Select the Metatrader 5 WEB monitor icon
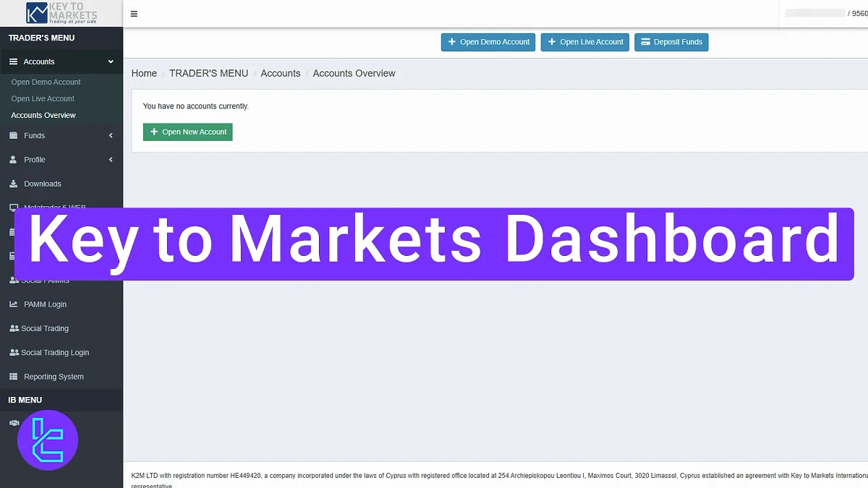This screenshot has height=488, width=868. click(14, 207)
